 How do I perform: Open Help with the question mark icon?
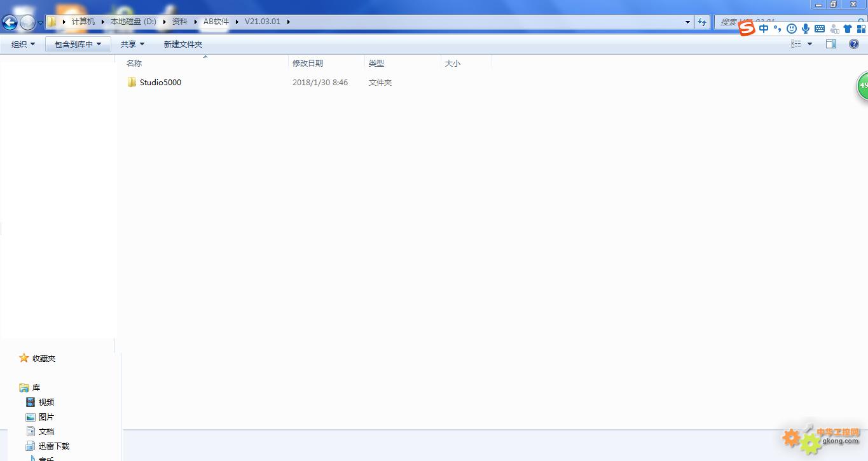coord(854,44)
